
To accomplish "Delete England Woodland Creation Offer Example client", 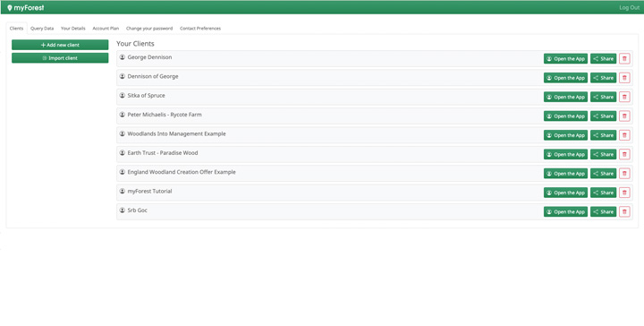I will [x=624, y=174].
